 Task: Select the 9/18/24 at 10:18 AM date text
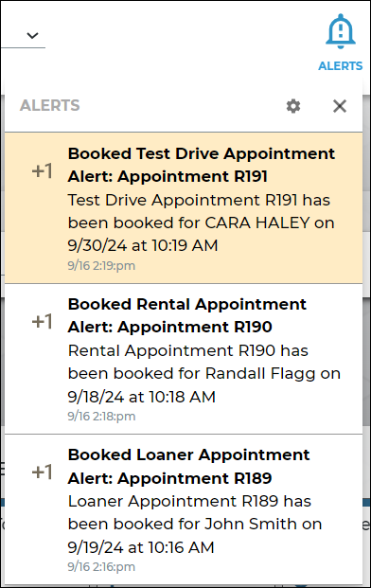click(x=142, y=397)
